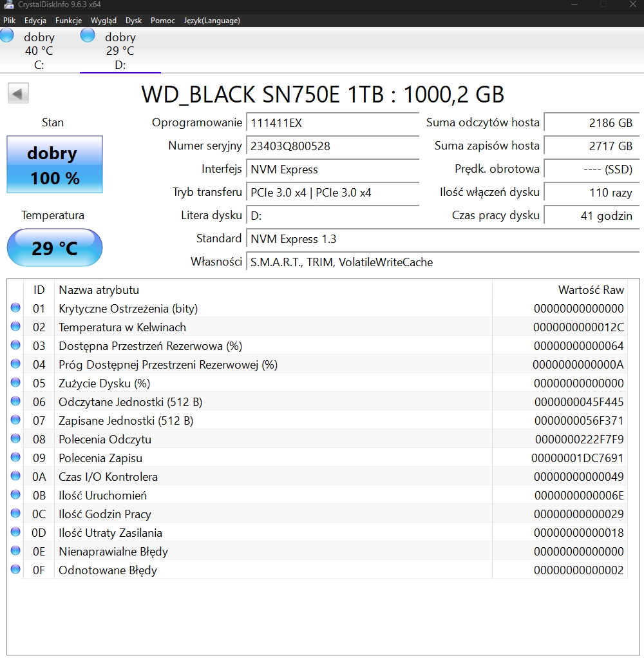The image size is (644, 658).
Task: Click the status icon for Odnotowane Błędy row
Action: (x=15, y=570)
